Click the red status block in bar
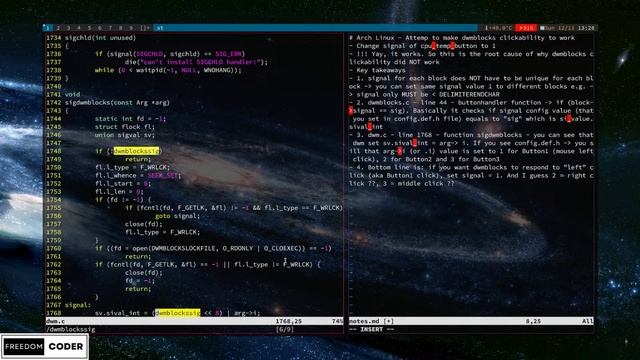 click(526, 28)
